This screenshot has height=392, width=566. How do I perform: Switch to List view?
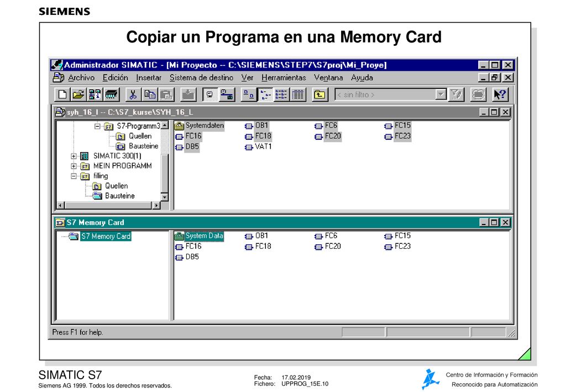point(281,95)
